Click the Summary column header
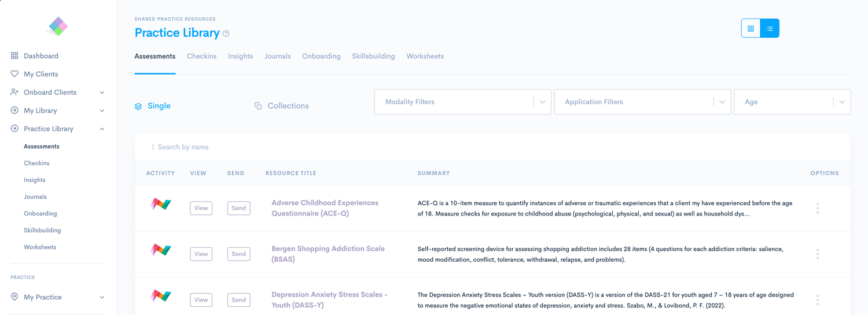Screen dimensions: 868x315 coord(433,173)
